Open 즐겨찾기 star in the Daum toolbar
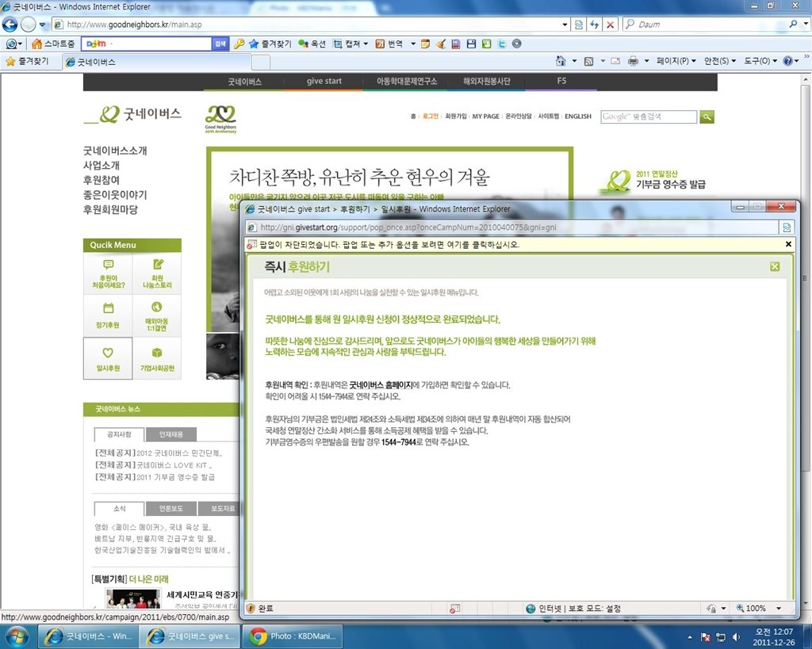Image resolution: width=812 pixels, height=649 pixels. click(x=270, y=44)
